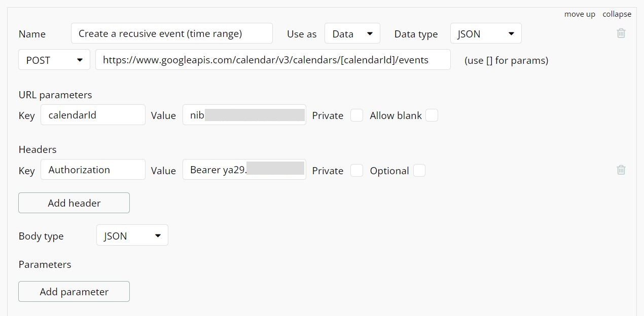Open the Use as dropdown

(352, 34)
